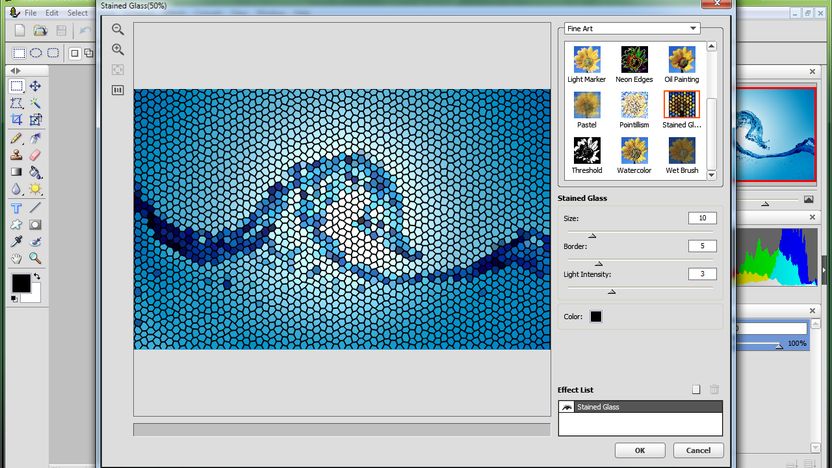
Task: Select the Transform tool beside Crop
Action: point(35,120)
